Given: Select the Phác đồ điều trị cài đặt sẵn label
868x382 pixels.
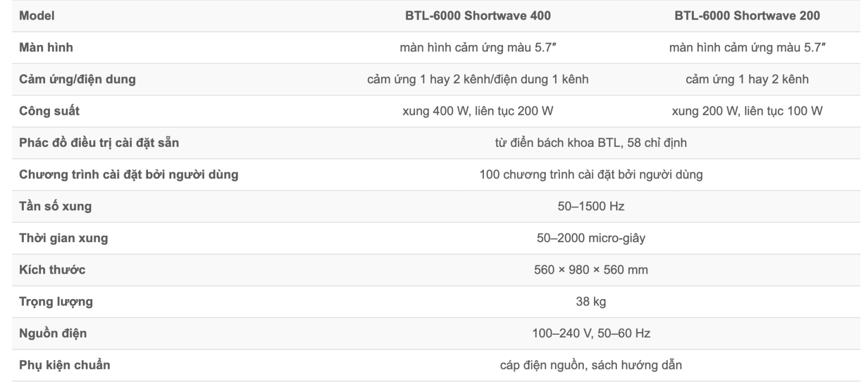Looking at the screenshot, I should pyautogui.click(x=99, y=143).
